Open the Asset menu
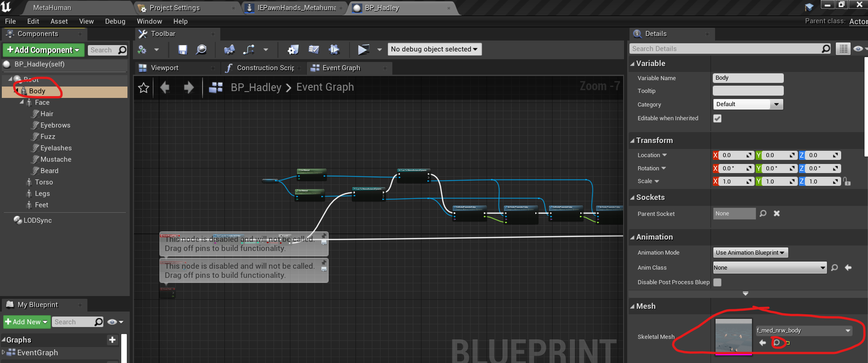This screenshot has width=868, height=363. 59,21
